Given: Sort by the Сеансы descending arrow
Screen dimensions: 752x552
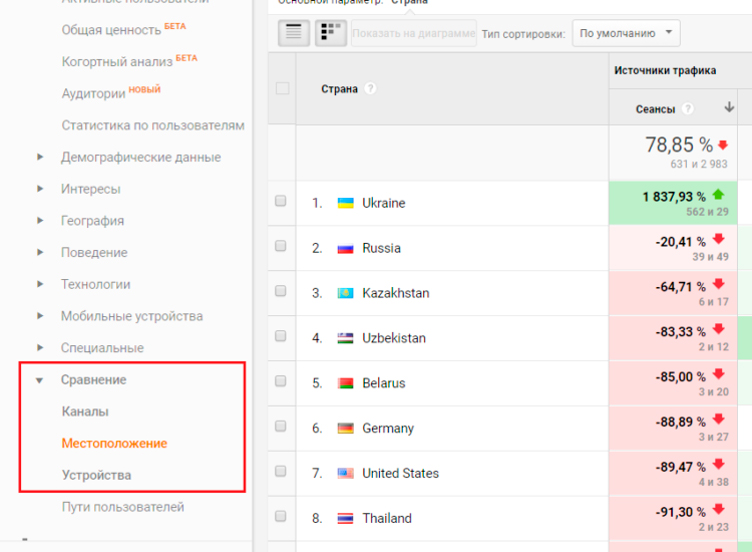Looking at the screenshot, I should (729, 107).
